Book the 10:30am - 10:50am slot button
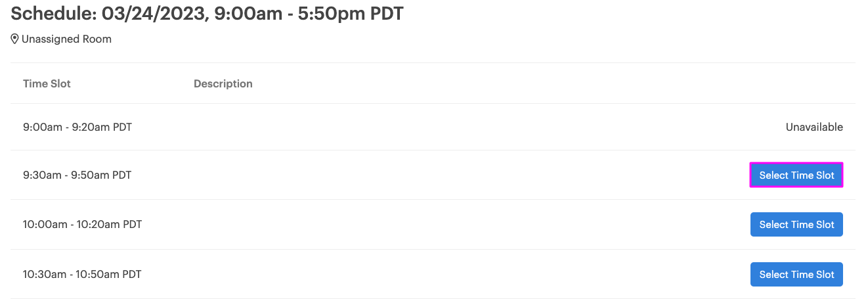 click(796, 275)
